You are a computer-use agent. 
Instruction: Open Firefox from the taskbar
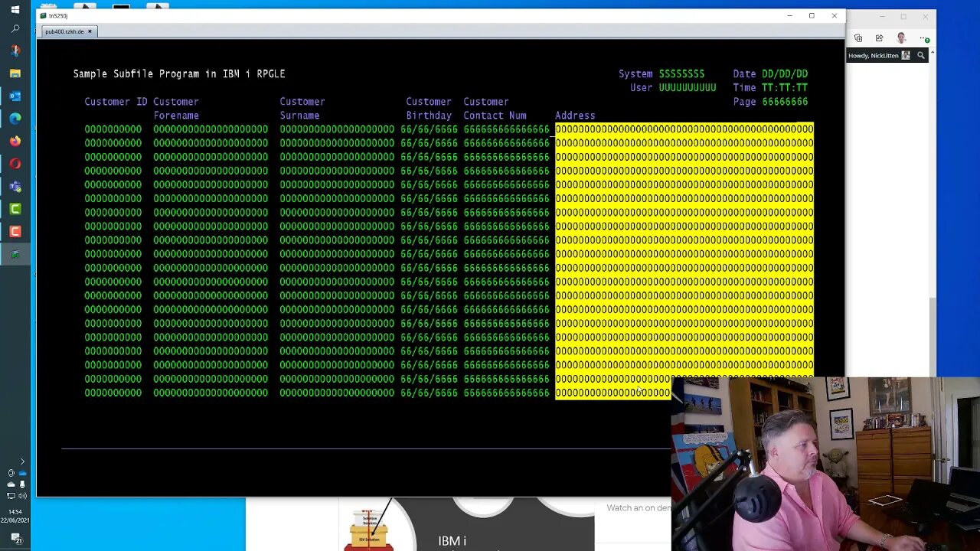(15, 141)
